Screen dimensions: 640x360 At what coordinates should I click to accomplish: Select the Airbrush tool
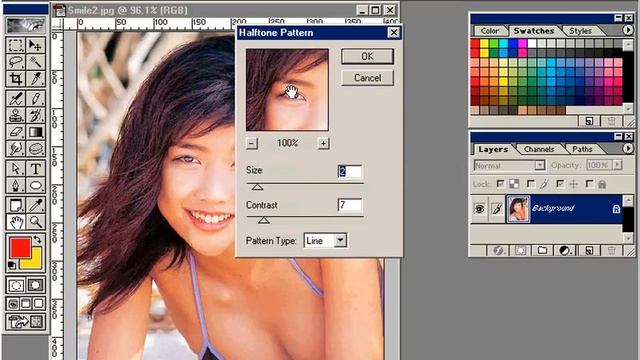pos(16,98)
